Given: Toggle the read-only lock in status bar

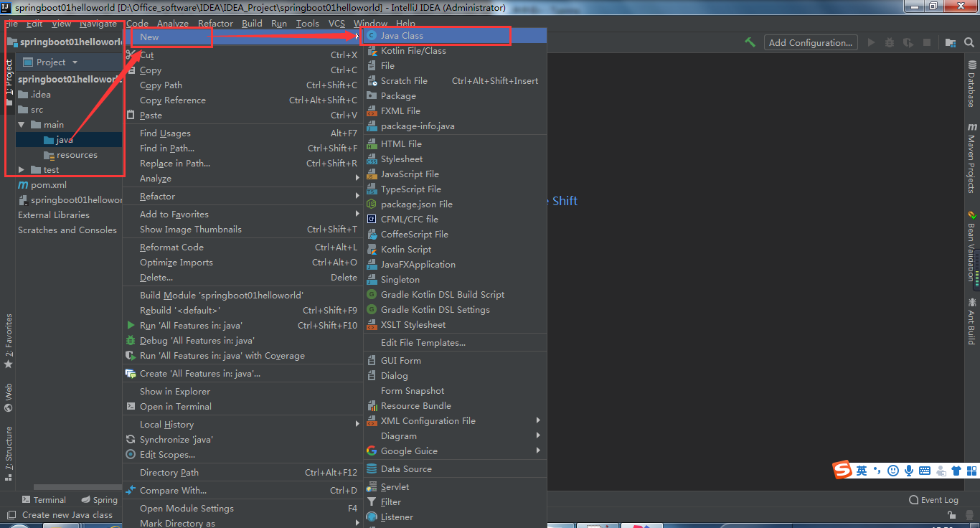Looking at the screenshot, I should pos(952,515).
